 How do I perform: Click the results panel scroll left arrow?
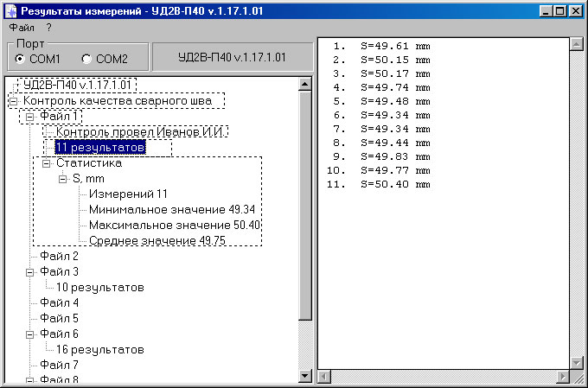pos(324,376)
